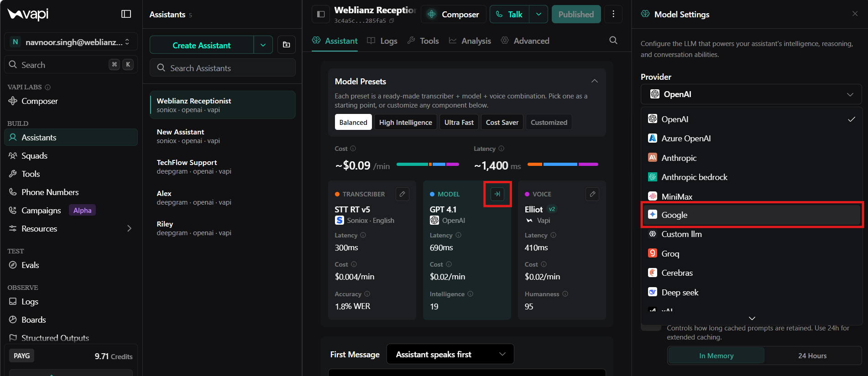Switch to the Tools tab
The height and width of the screenshot is (376, 868).
click(x=423, y=41)
